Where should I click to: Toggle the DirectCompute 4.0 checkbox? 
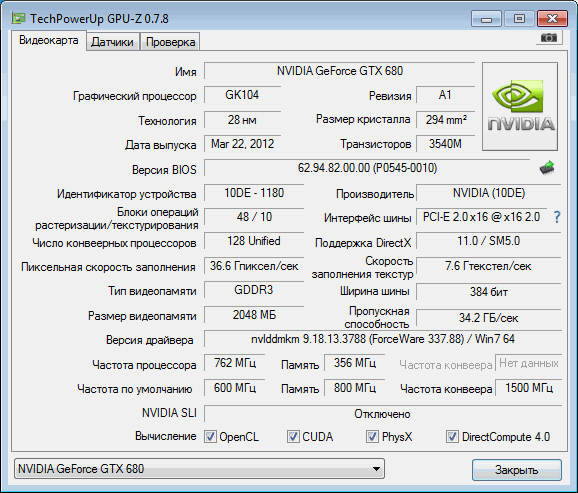[452, 437]
